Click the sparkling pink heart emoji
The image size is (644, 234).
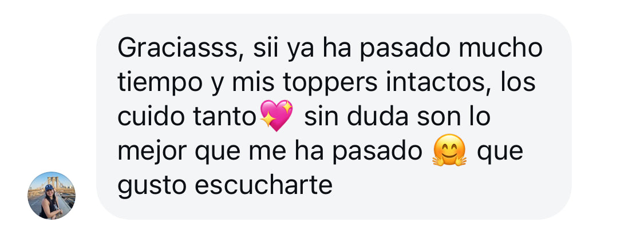pos(277,116)
